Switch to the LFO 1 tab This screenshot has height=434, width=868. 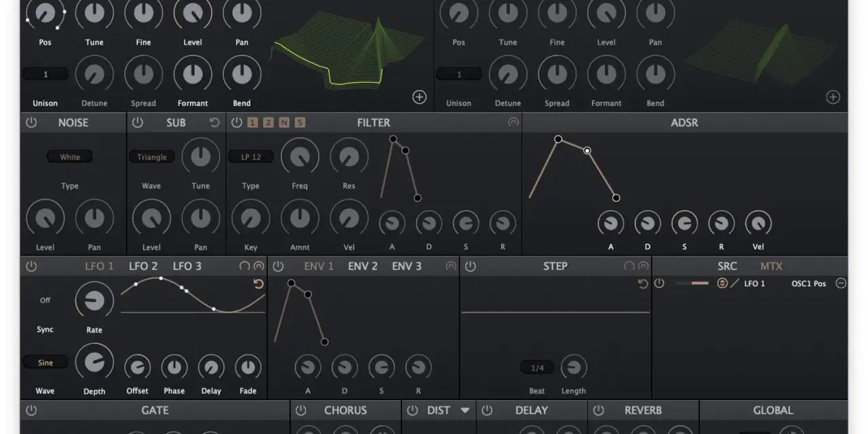click(99, 267)
